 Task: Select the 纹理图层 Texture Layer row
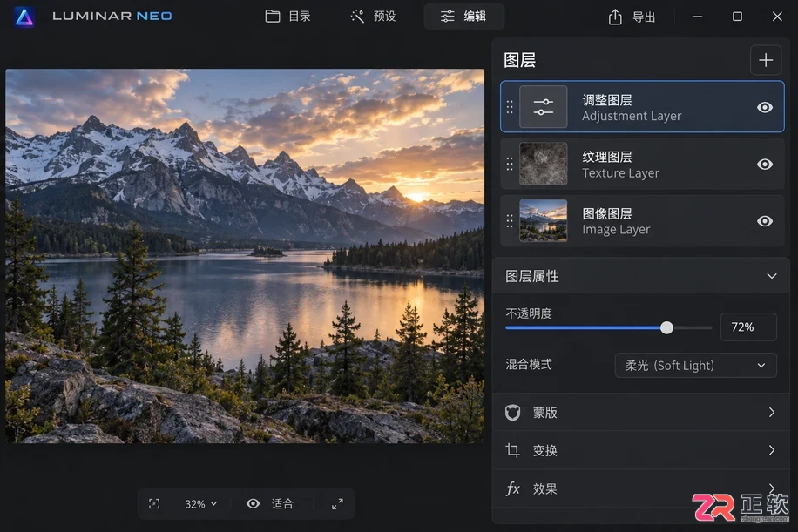pos(642,164)
